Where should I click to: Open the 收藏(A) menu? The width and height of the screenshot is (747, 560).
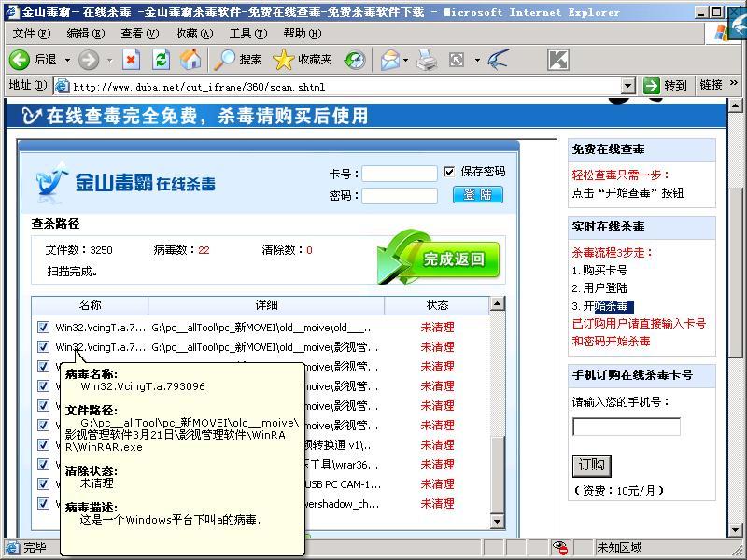pyautogui.click(x=194, y=34)
